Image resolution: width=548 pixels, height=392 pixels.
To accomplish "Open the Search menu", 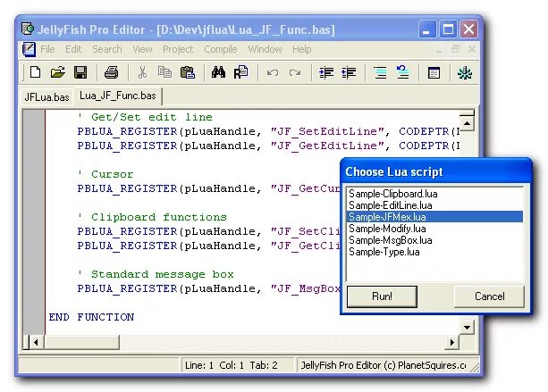I will pos(107,49).
